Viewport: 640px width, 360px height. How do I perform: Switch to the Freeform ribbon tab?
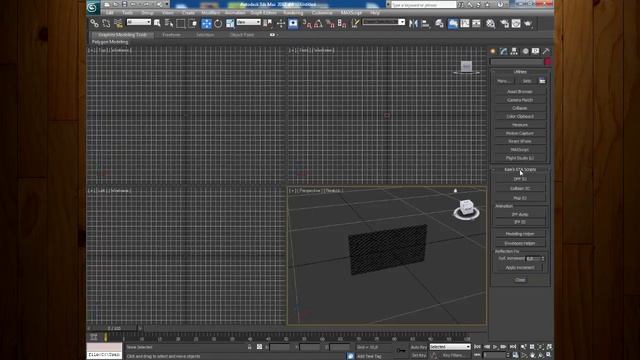(x=171, y=35)
